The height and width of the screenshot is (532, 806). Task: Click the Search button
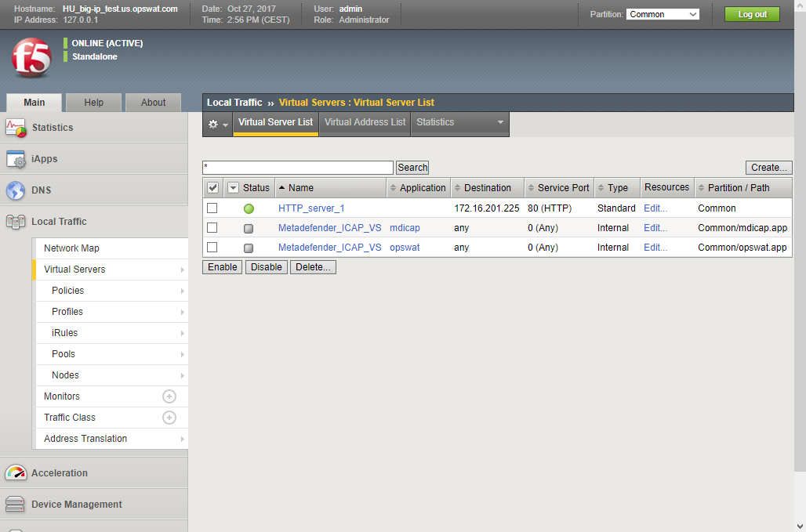coord(412,168)
